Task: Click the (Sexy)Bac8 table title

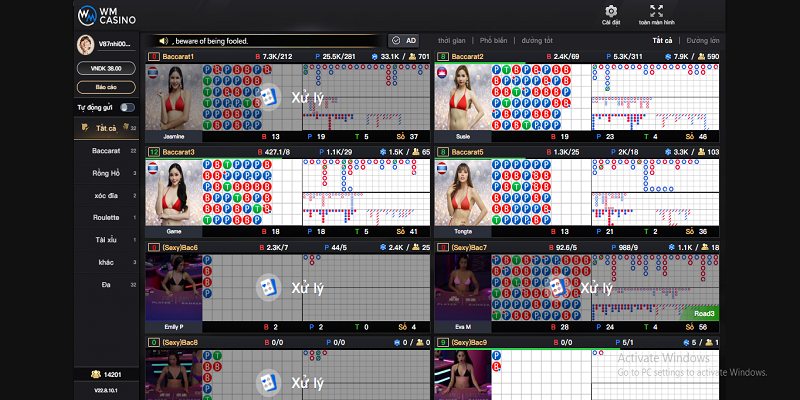Action: coord(180,342)
